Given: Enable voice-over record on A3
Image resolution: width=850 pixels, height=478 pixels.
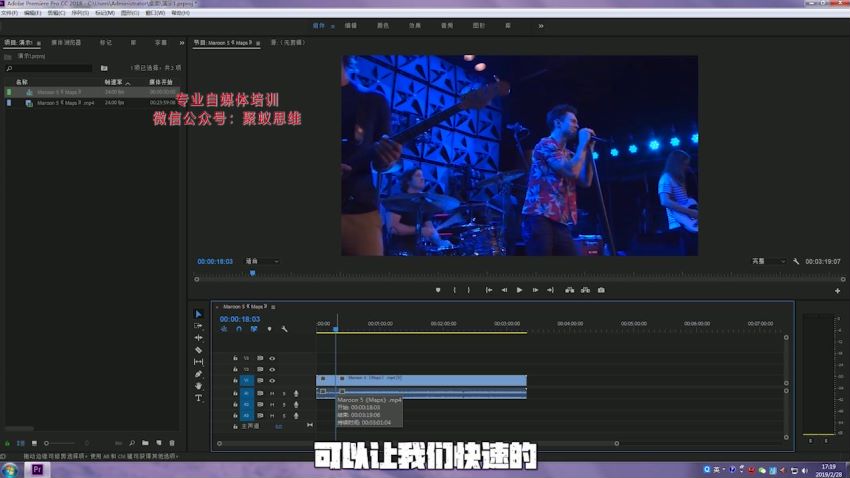Looking at the screenshot, I should click(296, 416).
